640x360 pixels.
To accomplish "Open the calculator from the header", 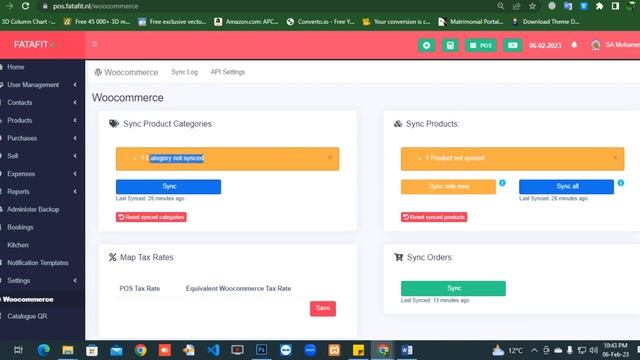I will [x=450, y=45].
